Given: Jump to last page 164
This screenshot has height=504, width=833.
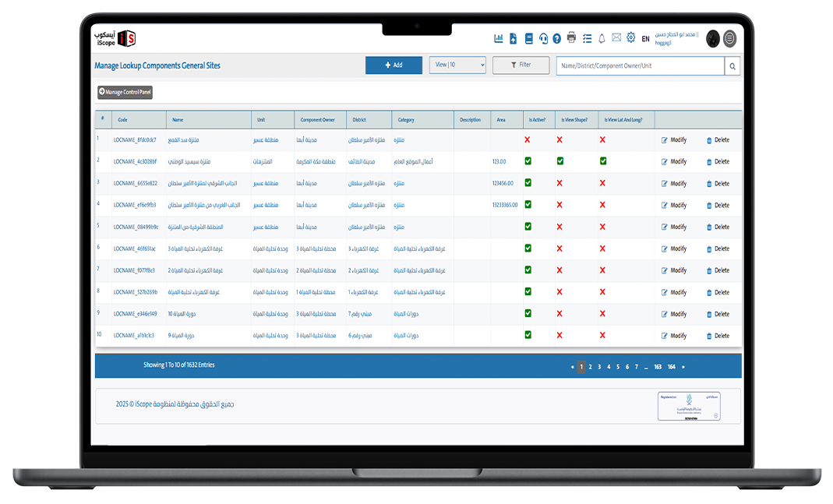Looking at the screenshot, I should point(671,367).
